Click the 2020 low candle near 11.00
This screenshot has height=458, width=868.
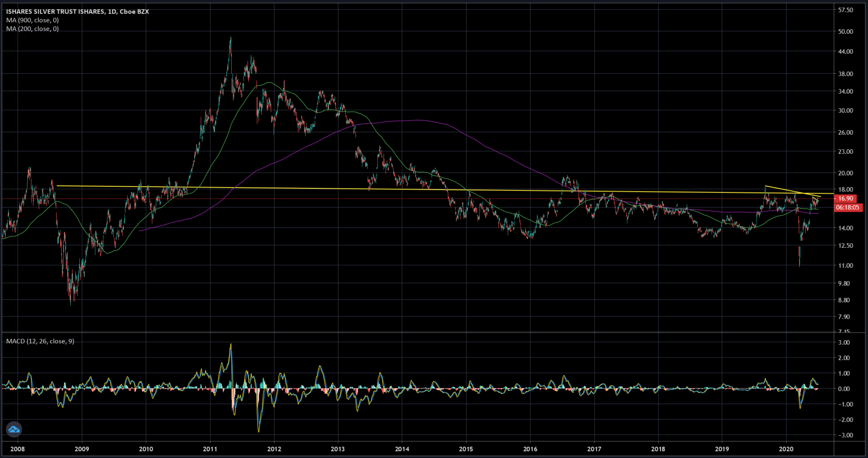(x=799, y=257)
